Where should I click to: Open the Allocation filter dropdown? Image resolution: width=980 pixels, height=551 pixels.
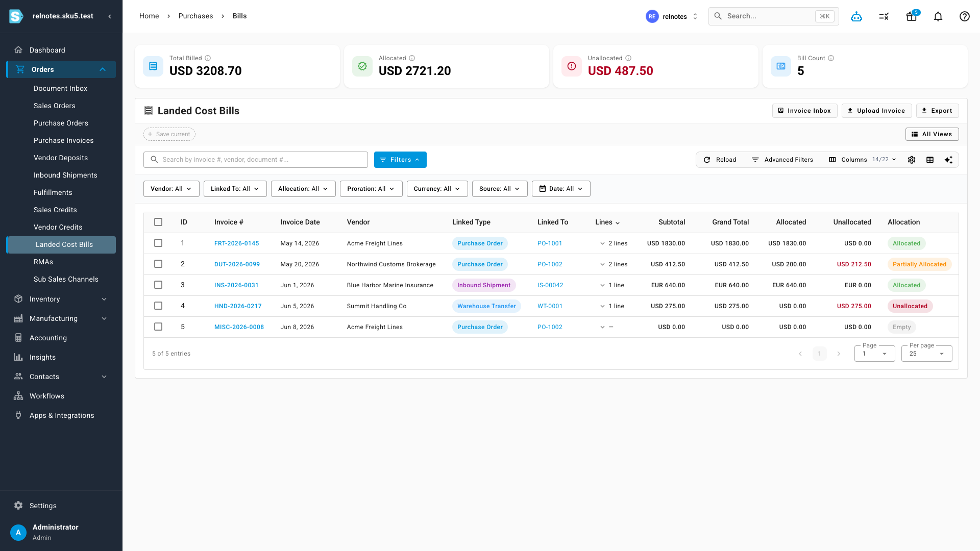tap(303, 189)
